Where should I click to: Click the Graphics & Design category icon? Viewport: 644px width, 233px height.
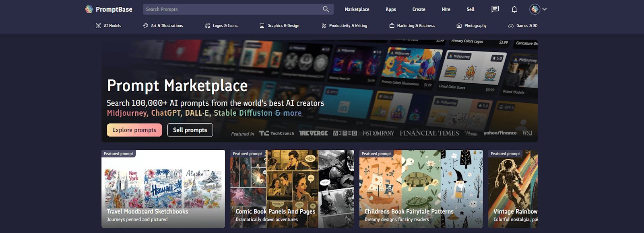[x=262, y=26]
